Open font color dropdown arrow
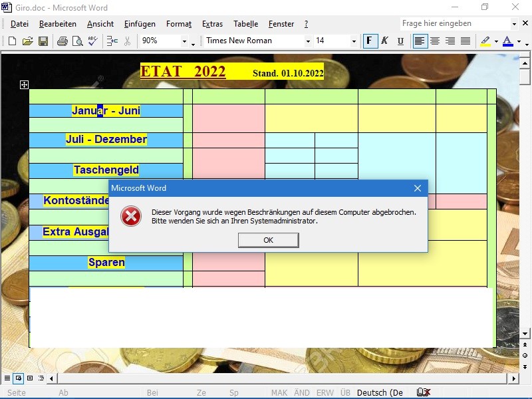Screen dimensions: 532x399 [x=519, y=42]
